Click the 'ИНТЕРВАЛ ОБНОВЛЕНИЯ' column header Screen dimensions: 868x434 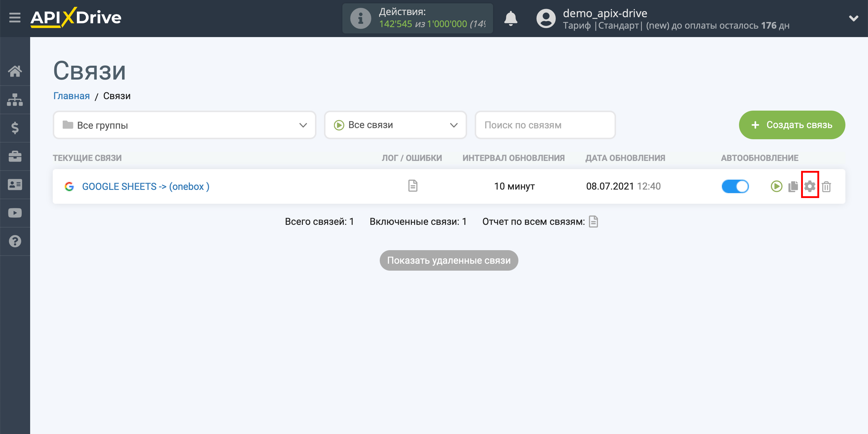(x=514, y=158)
